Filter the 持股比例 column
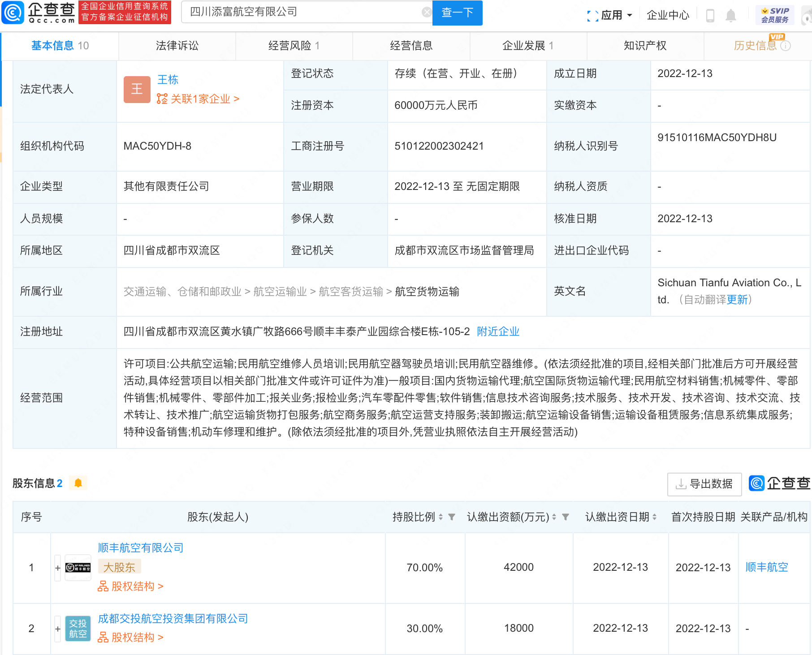This screenshot has height=655, width=812. [x=452, y=517]
